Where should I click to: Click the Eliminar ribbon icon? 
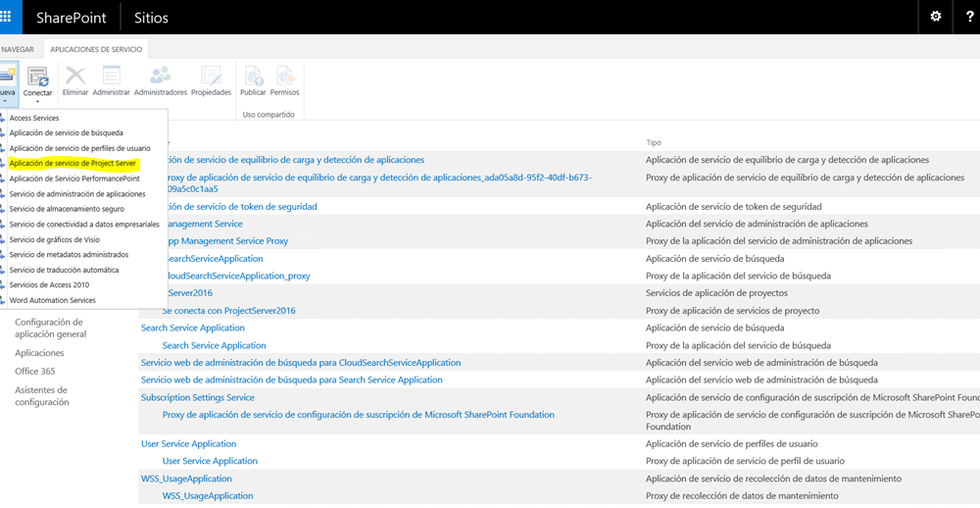[x=75, y=76]
